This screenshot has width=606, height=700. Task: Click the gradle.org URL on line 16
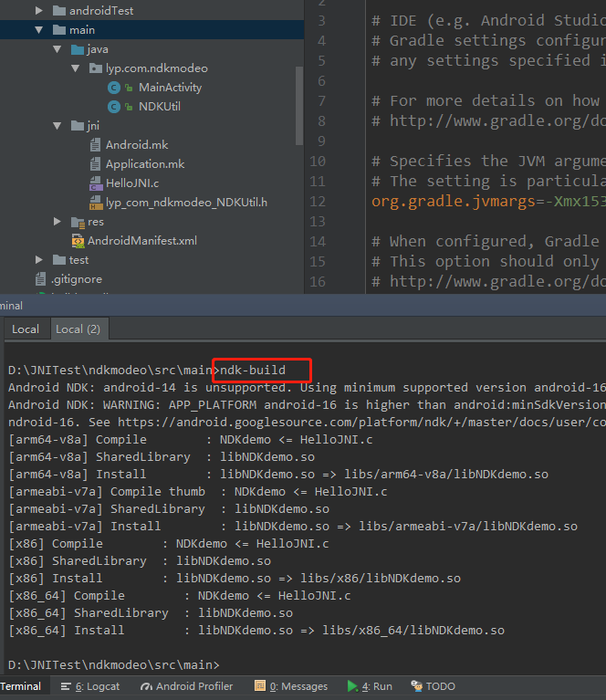[497, 282]
